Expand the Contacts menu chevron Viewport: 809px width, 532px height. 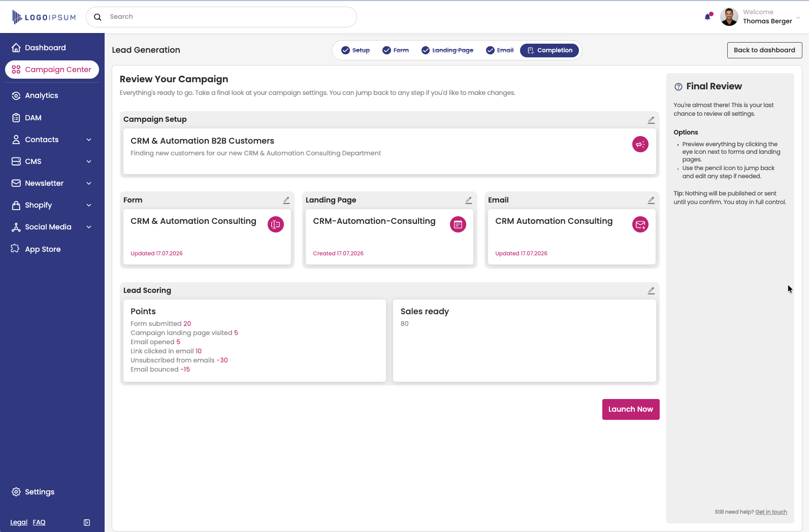[89, 140]
